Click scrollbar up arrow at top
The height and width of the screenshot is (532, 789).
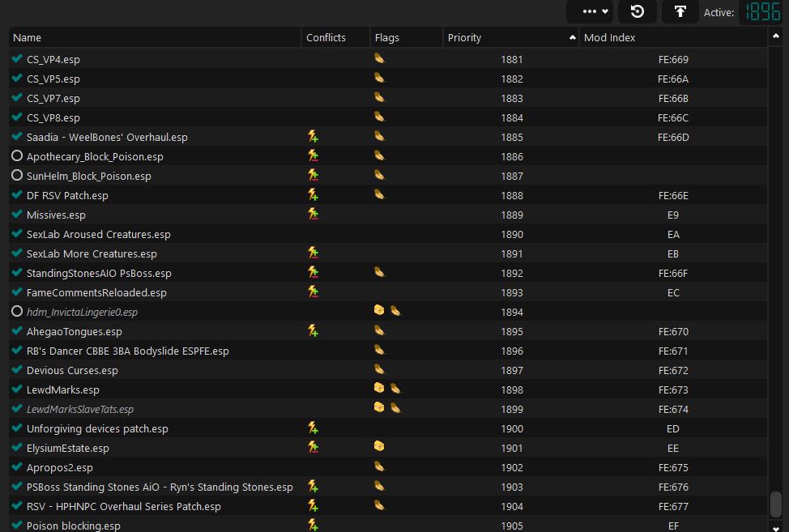point(776,36)
